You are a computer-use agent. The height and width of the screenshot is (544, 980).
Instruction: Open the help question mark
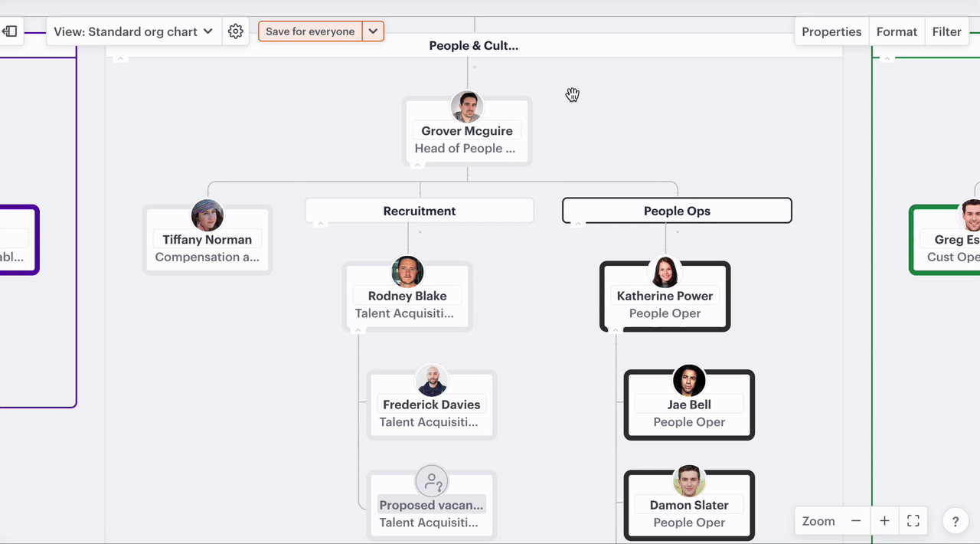955,522
